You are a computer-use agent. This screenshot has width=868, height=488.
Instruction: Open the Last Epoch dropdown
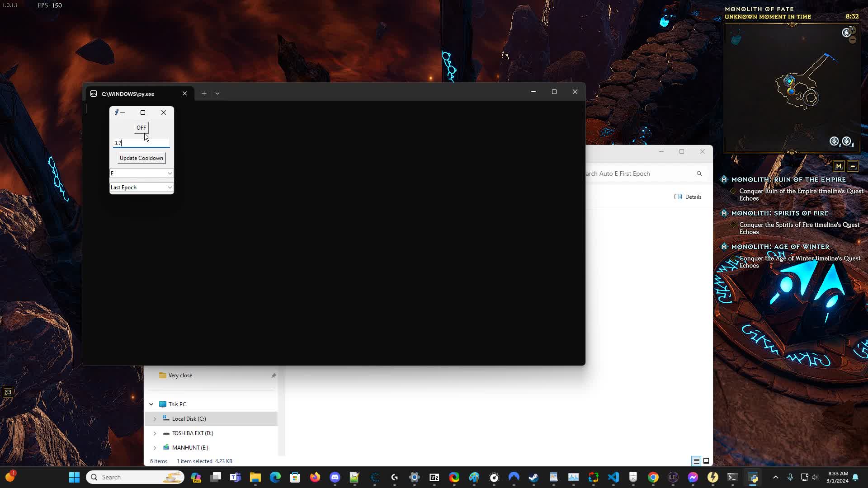(141, 187)
